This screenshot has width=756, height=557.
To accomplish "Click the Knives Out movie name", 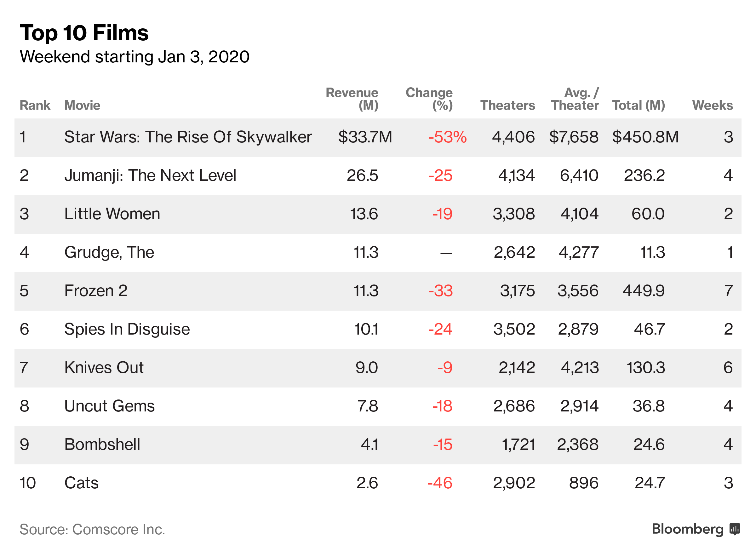I will [104, 368].
